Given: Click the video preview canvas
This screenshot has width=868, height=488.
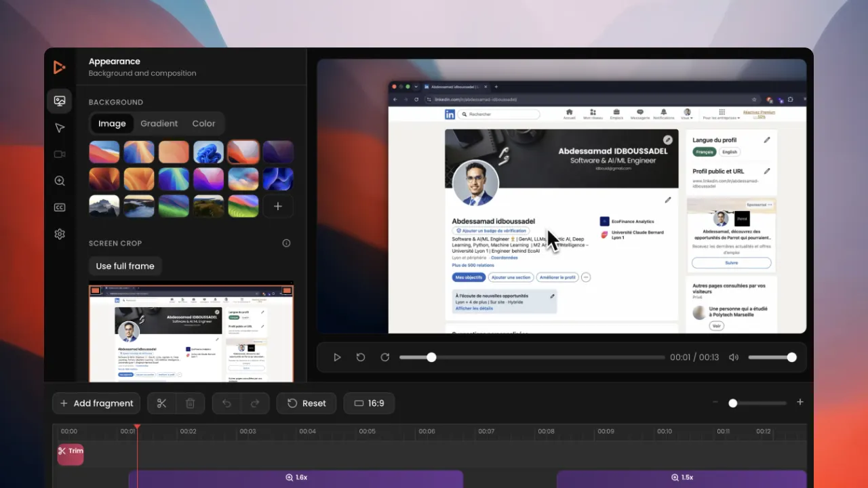Looking at the screenshot, I should tap(561, 196).
